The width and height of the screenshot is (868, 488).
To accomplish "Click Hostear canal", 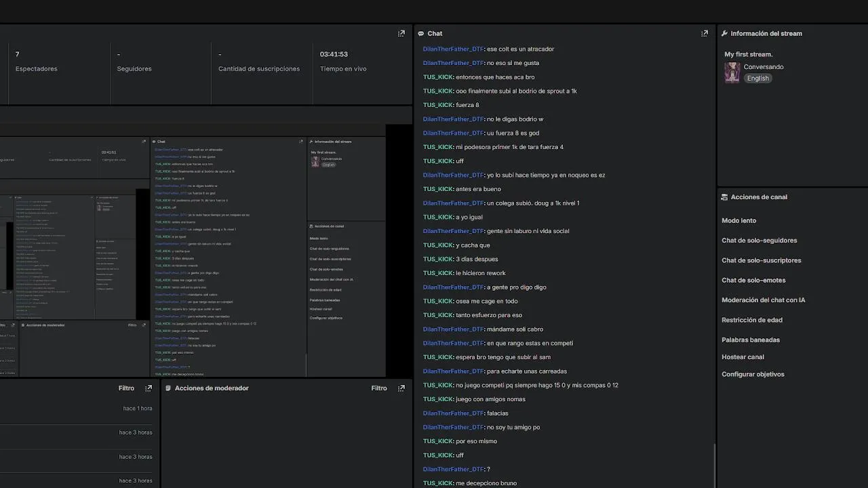I will tap(743, 357).
